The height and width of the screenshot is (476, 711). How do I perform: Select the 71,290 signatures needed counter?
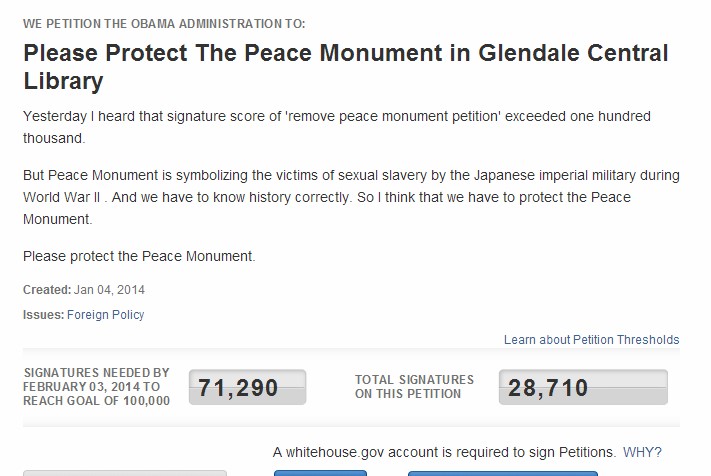point(248,387)
